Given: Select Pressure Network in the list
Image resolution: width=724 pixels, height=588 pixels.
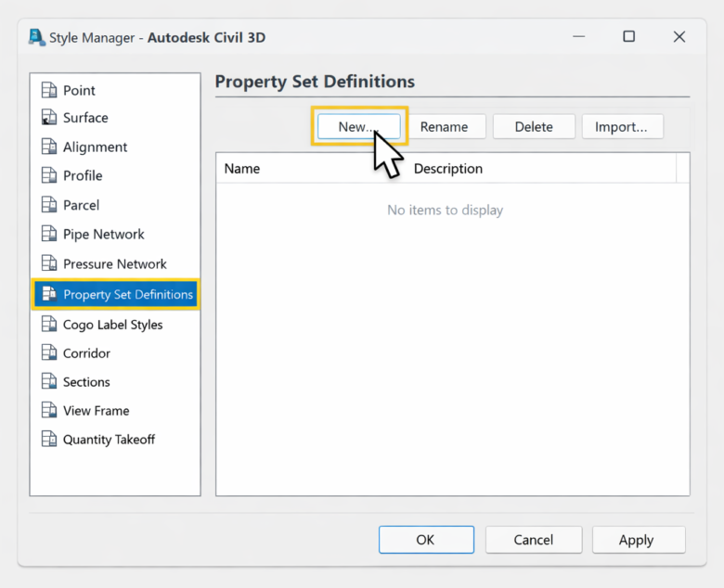Looking at the screenshot, I should (115, 263).
